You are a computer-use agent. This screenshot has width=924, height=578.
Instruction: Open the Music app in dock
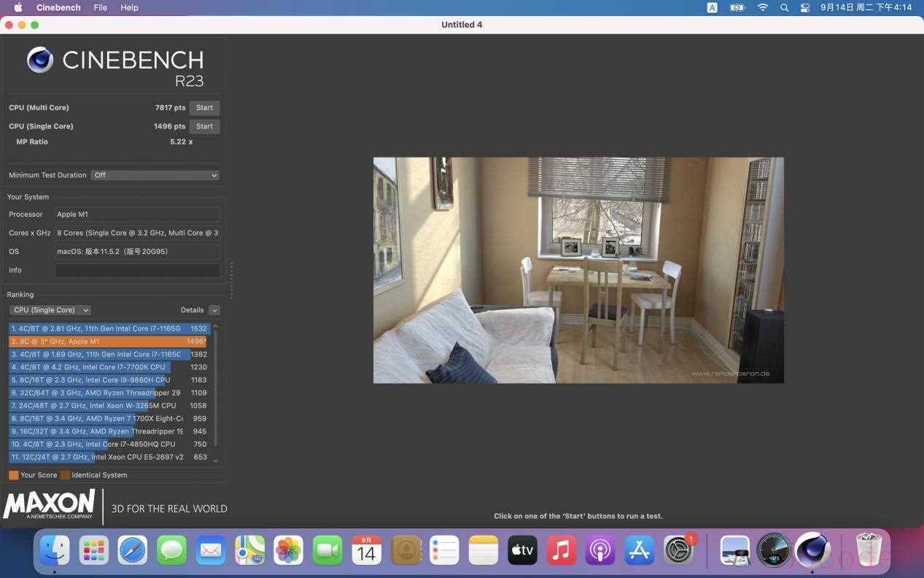tap(561, 550)
